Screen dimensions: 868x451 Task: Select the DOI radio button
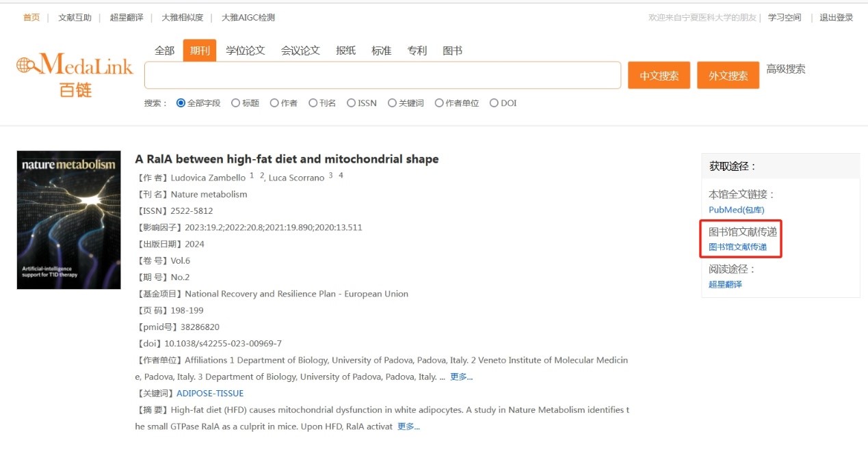pos(494,103)
